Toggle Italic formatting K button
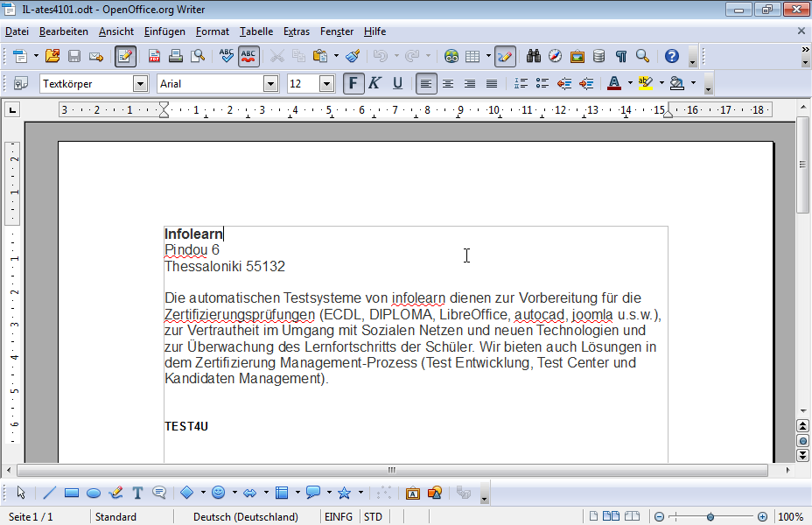This screenshot has width=812, height=525. [374, 83]
